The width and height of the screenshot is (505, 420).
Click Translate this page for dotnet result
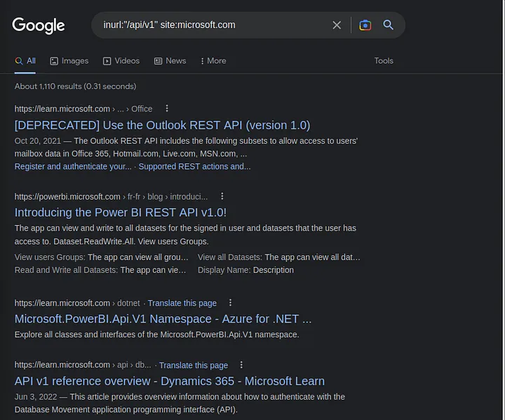click(x=182, y=303)
